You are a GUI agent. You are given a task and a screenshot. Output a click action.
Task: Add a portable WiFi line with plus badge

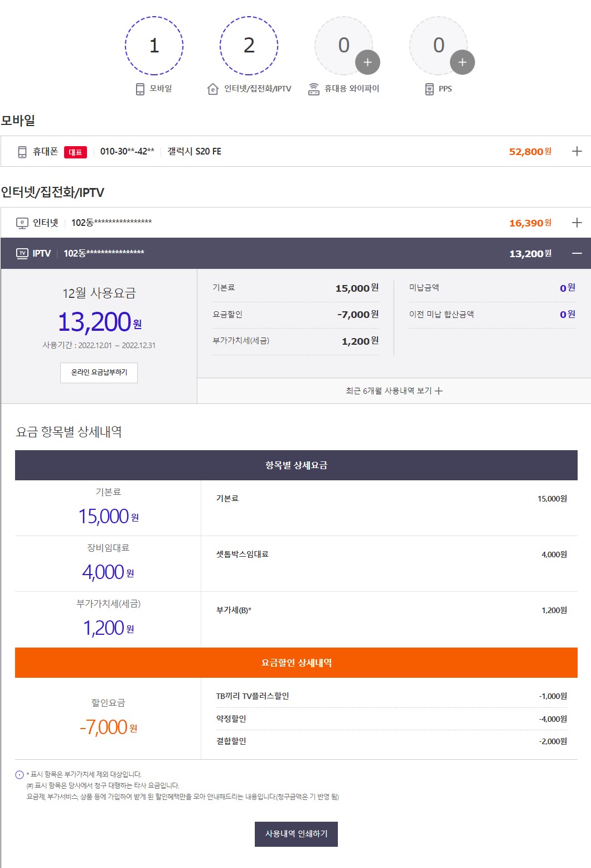(x=367, y=62)
